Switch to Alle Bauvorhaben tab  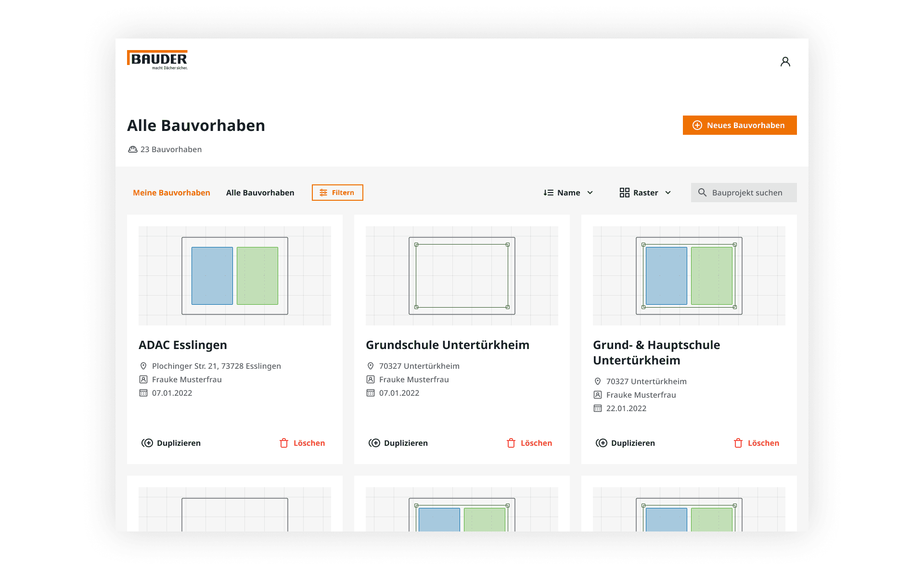click(x=260, y=193)
